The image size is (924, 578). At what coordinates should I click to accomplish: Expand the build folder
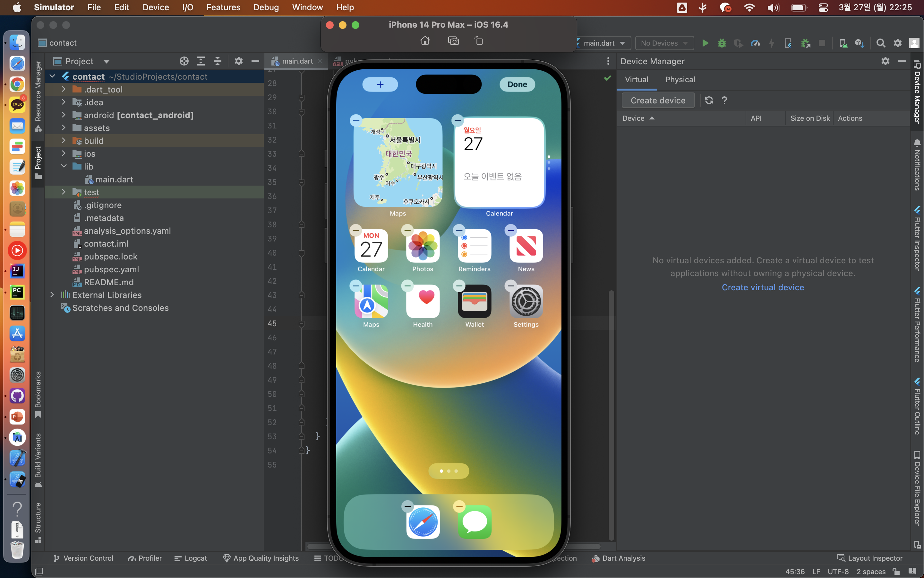coord(64,140)
